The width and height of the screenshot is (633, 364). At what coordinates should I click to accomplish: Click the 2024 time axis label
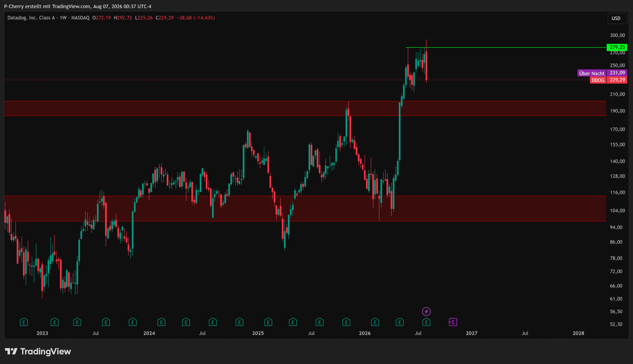click(x=149, y=333)
